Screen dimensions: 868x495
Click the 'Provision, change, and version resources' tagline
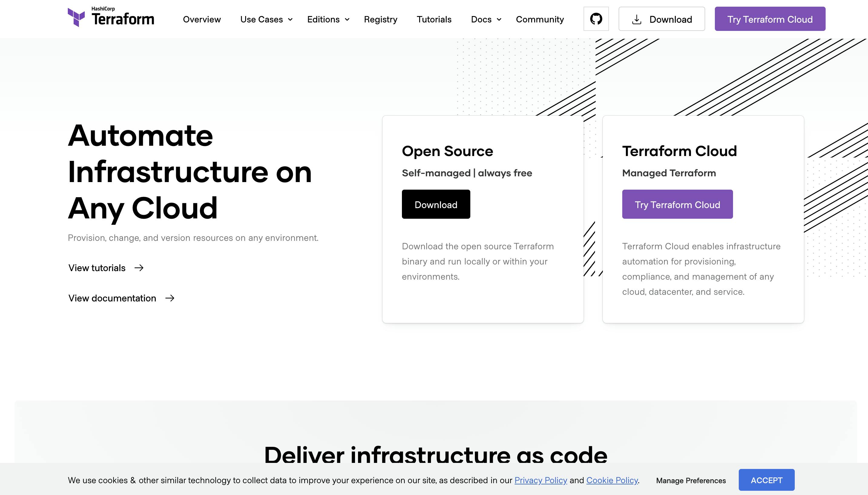(193, 238)
